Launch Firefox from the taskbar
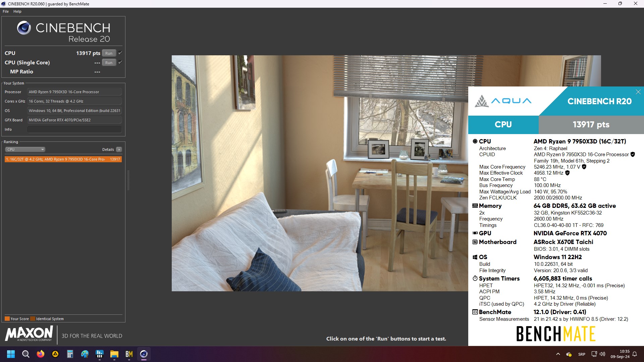This screenshot has height=362, width=644. pos(40,354)
